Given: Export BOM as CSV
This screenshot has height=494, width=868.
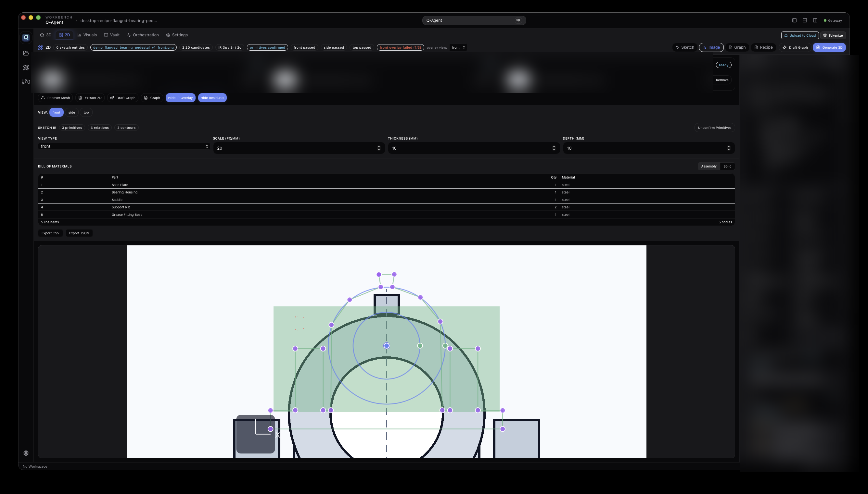Looking at the screenshot, I should [x=50, y=233].
